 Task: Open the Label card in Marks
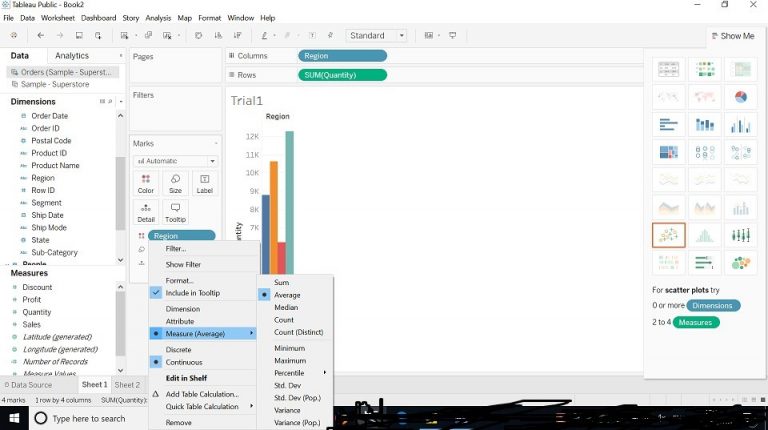coord(205,184)
